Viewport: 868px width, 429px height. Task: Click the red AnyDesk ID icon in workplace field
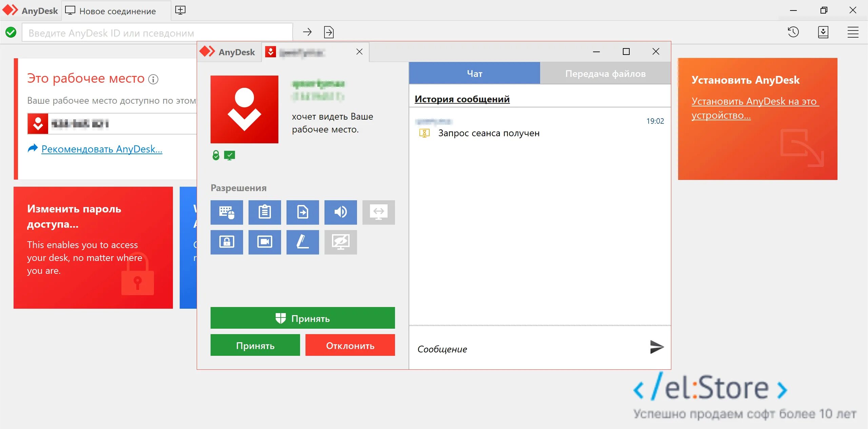(x=38, y=124)
